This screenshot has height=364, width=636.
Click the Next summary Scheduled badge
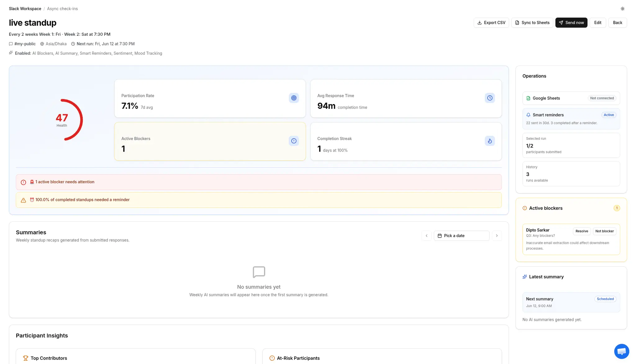point(605,299)
